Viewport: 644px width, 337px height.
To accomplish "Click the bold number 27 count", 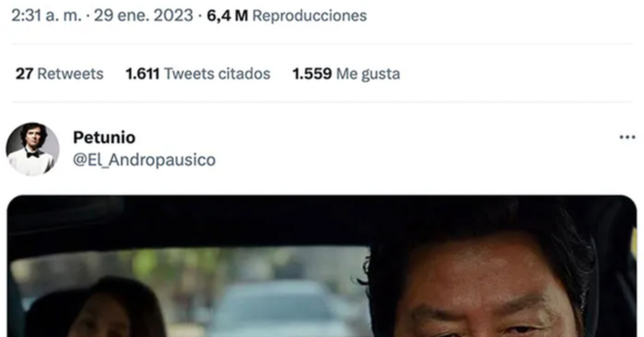I will pos(24,74).
